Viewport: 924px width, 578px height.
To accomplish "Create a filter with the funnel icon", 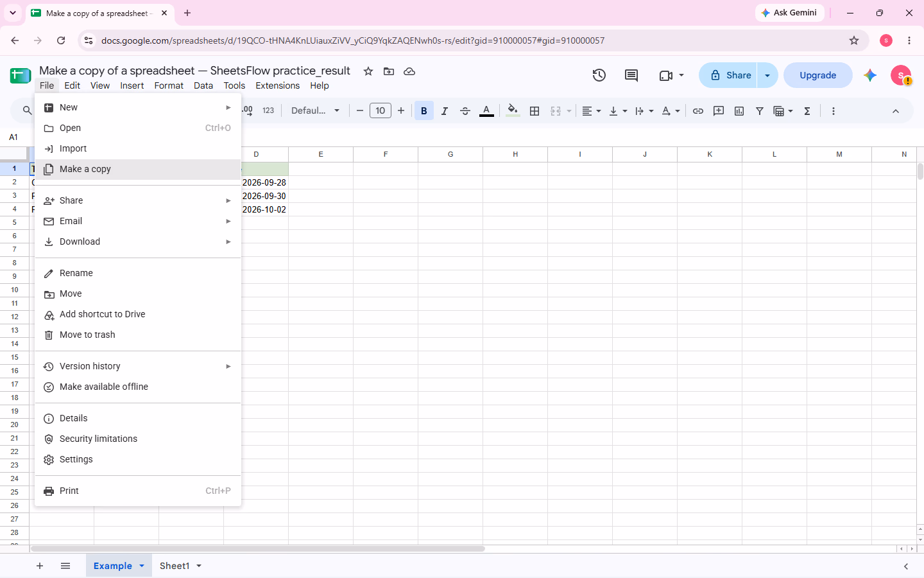I will [760, 111].
